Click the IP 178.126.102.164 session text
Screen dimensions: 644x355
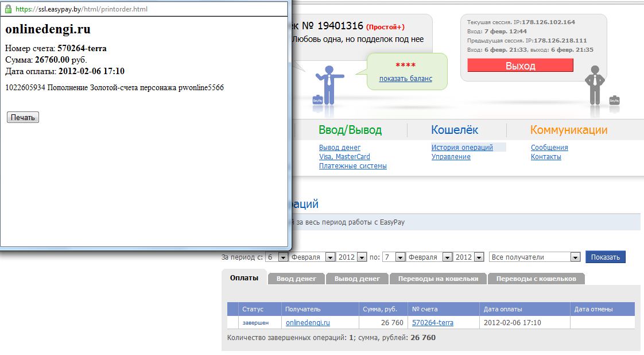point(548,22)
